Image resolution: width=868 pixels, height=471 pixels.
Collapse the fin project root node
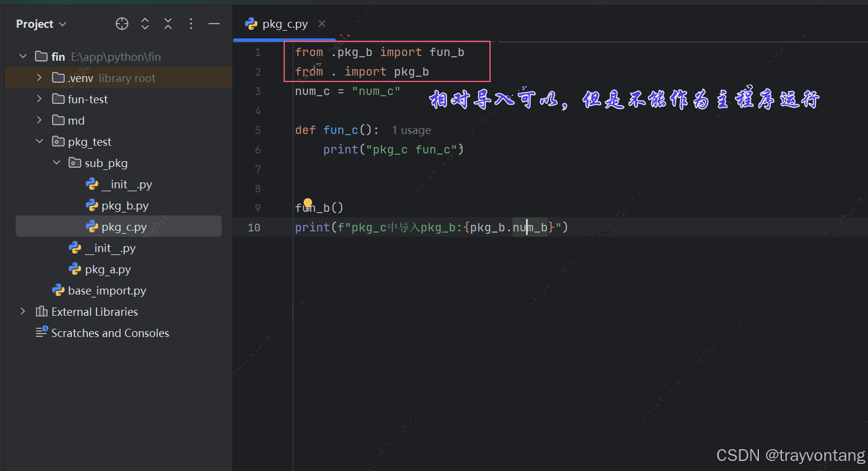coord(22,56)
